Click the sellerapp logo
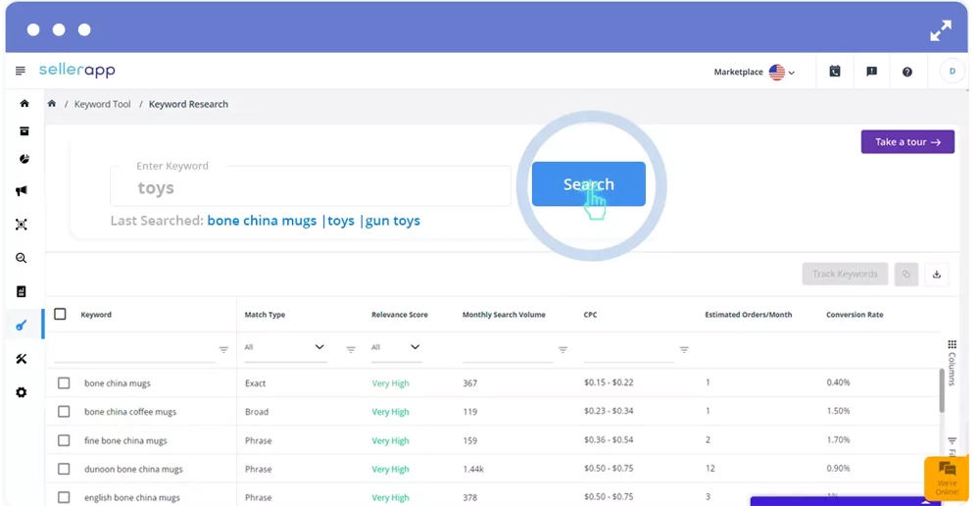Image resolution: width=980 pixels, height=506 pixels. 76,70
